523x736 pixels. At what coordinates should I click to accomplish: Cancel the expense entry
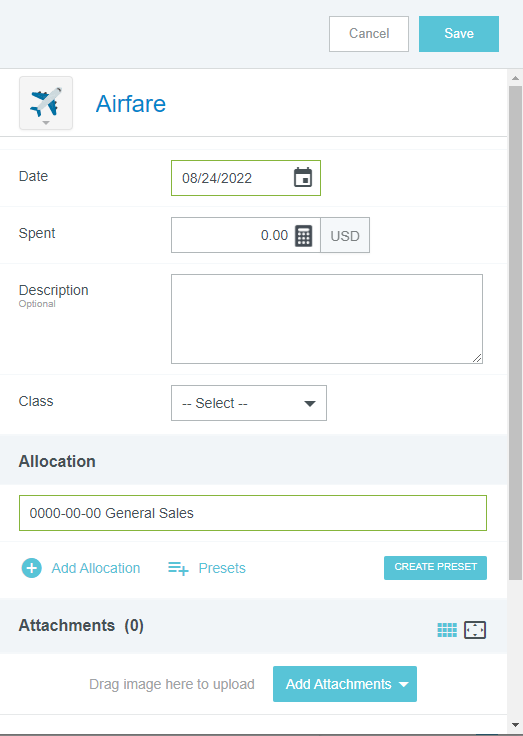pyautogui.click(x=369, y=34)
